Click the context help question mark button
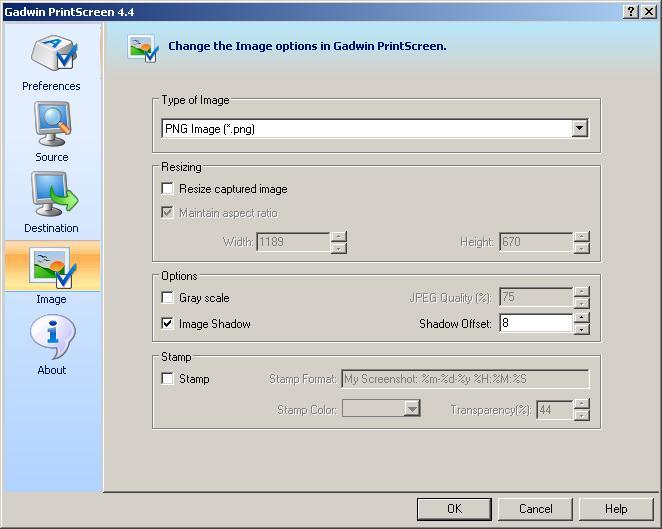Image resolution: width=662 pixels, height=529 pixels. coord(630,11)
